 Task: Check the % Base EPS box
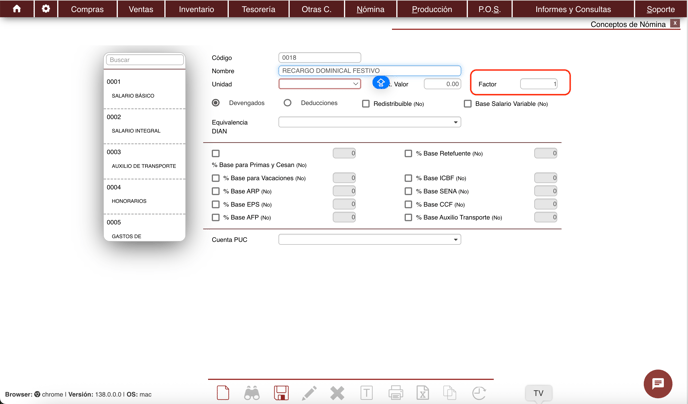[x=215, y=204]
